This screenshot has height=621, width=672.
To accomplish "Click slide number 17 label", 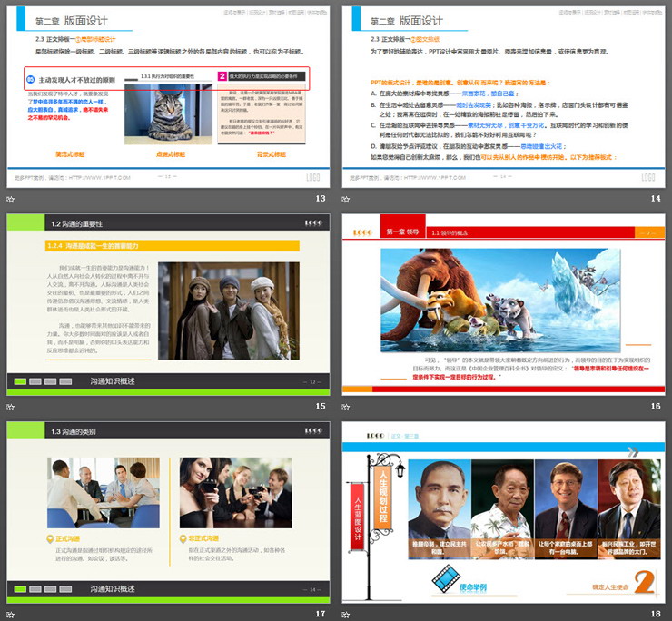I will pyautogui.click(x=321, y=614).
